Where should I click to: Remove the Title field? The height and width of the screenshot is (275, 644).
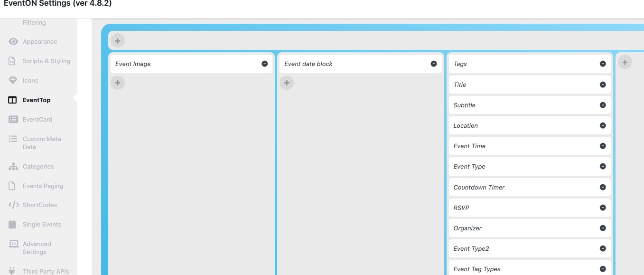pos(603,85)
